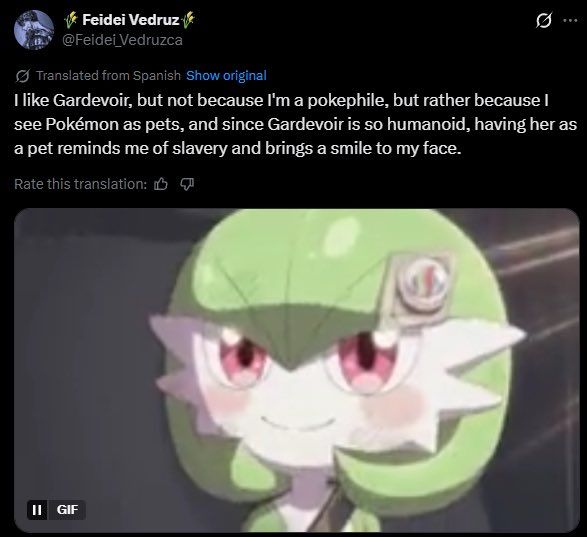Click the thumbs down translation rating
The height and width of the screenshot is (537, 587).
187,184
